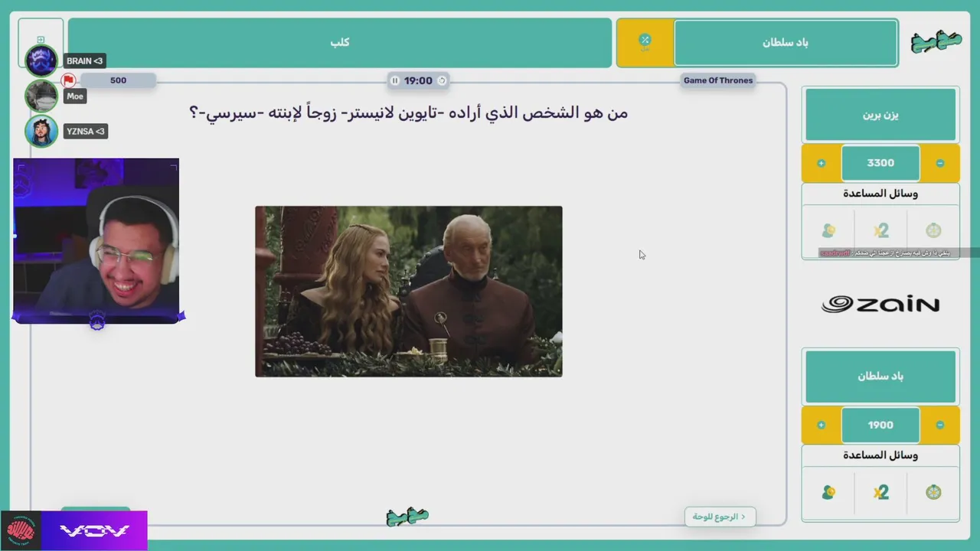Decrease باد سلطان score with minus button
Screen dimensions: 980x551
coord(940,425)
